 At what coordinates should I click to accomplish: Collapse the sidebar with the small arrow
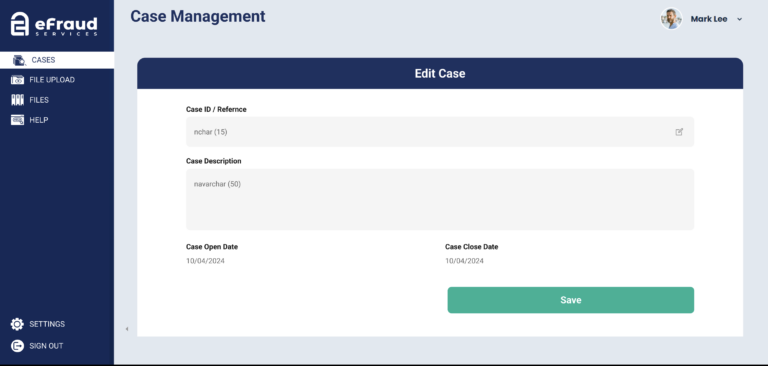coord(127,329)
